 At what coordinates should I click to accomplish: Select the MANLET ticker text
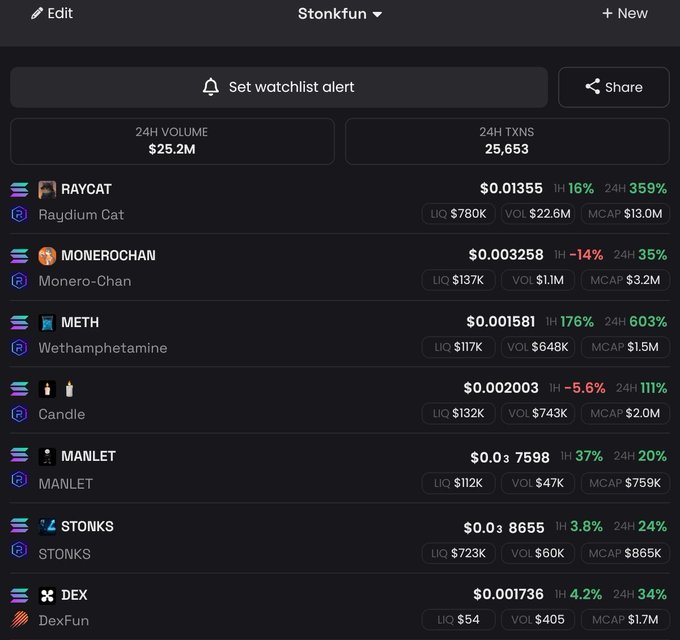point(88,456)
